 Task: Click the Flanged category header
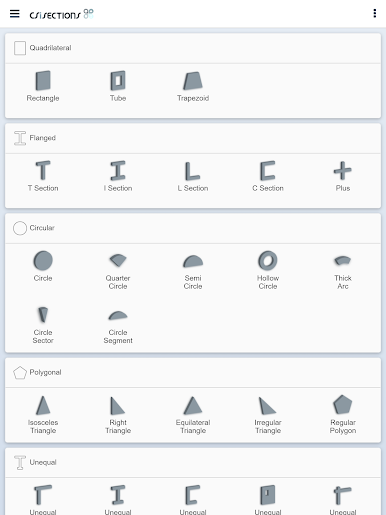tap(193, 138)
